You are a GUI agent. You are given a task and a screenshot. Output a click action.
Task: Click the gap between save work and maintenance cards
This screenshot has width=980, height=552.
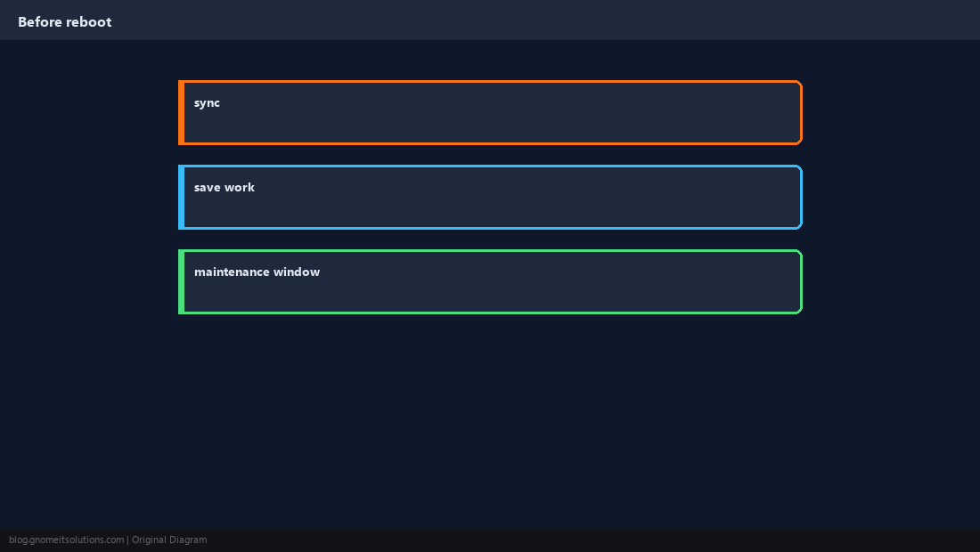coord(490,239)
